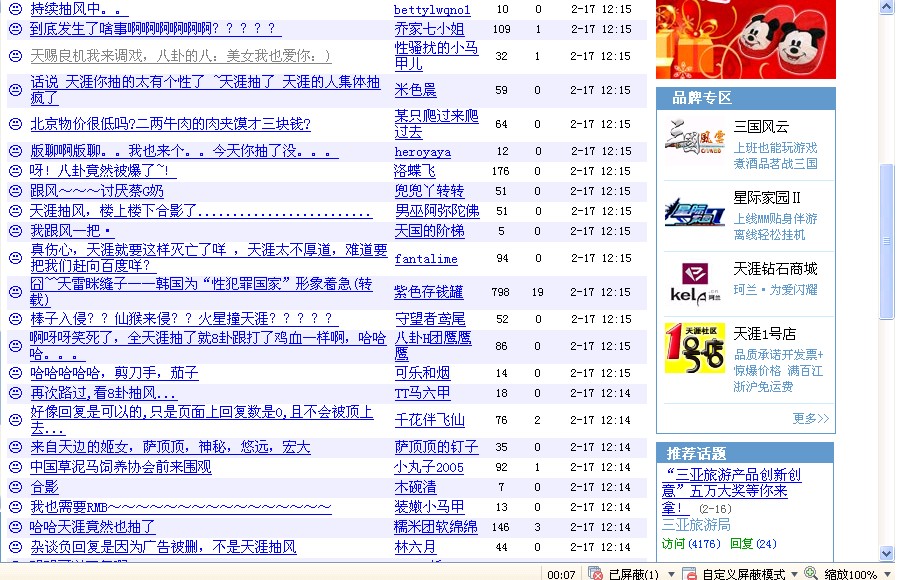View author 小丸子2005 profile

pos(429,467)
